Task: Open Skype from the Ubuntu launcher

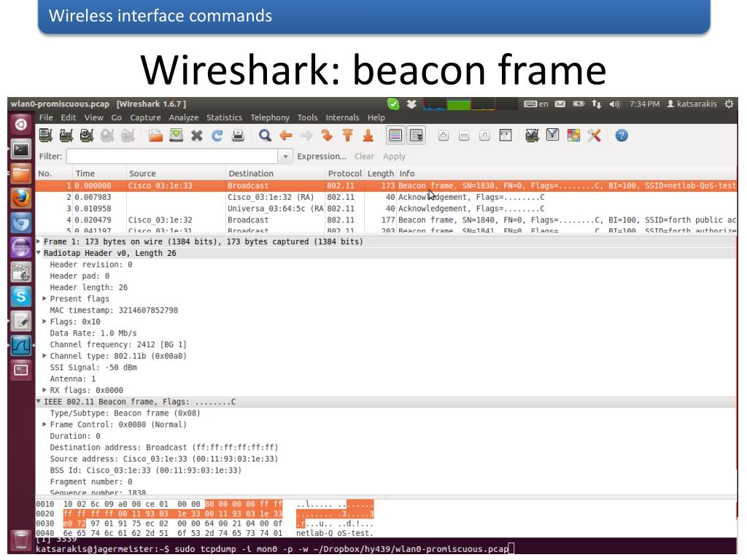Action: coord(21,296)
